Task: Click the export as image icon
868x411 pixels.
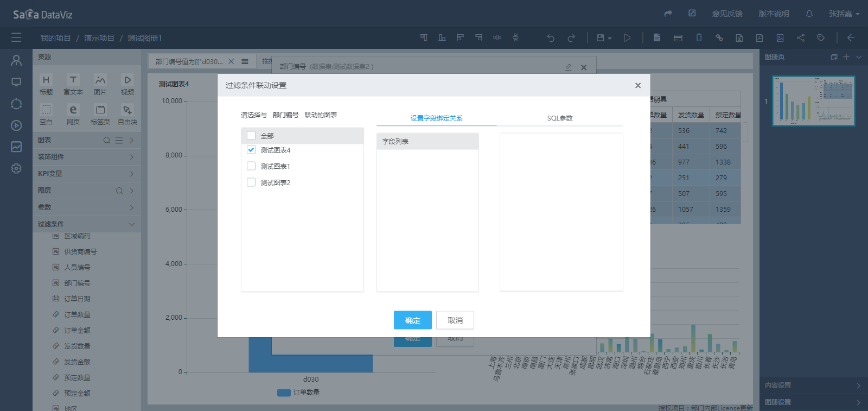Action: pyautogui.click(x=780, y=38)
